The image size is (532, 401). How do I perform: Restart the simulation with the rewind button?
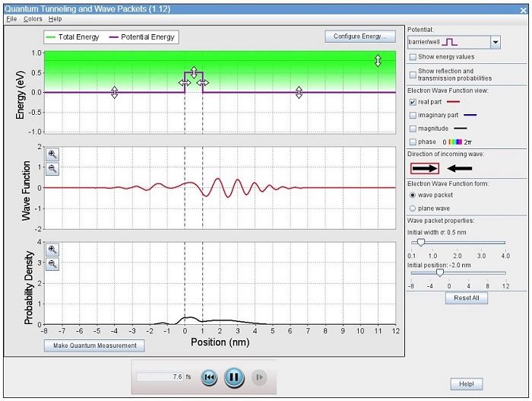point(209,377)
